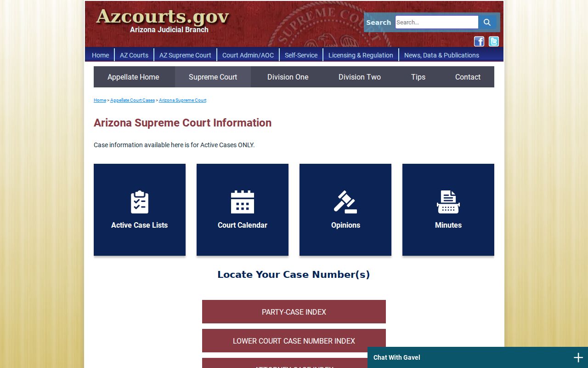
Task: Go to the Division Two tab
Action: [x=360, y=77]
